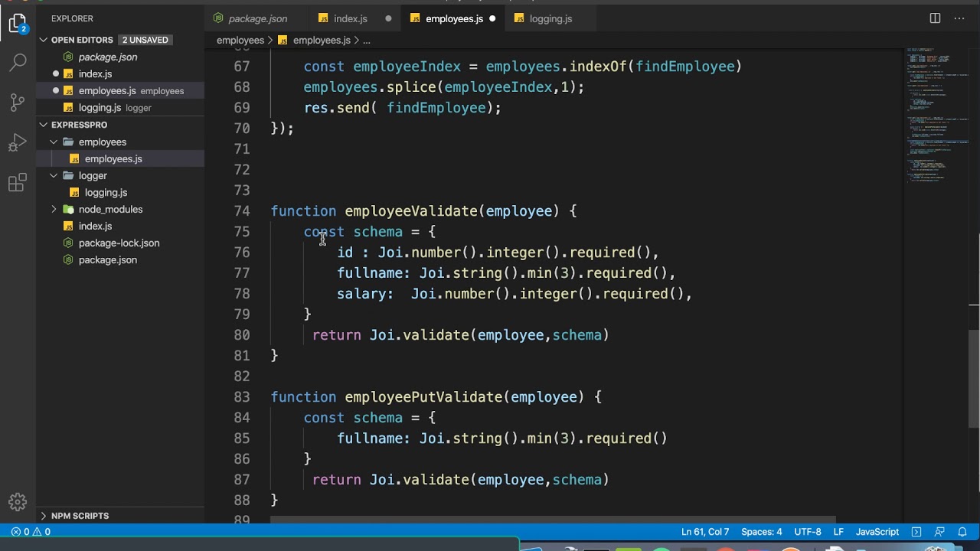Open the Explorer view in activity bar
The image size is (980, 551).
tap(18, 24)
